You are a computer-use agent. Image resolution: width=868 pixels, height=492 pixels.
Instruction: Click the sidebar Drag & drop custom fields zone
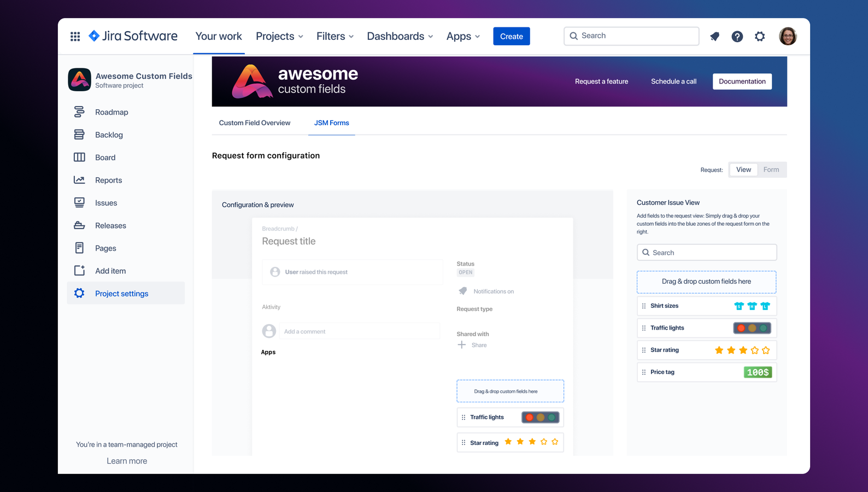point(706,282)
